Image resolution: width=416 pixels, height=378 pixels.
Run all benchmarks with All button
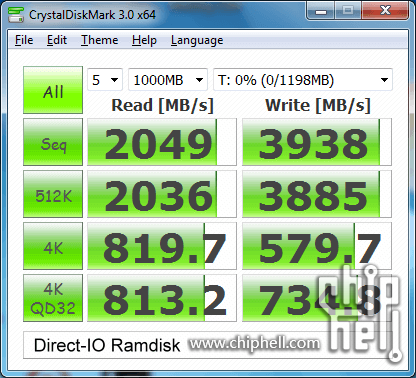pyautogui.click(x=53, y=90)
